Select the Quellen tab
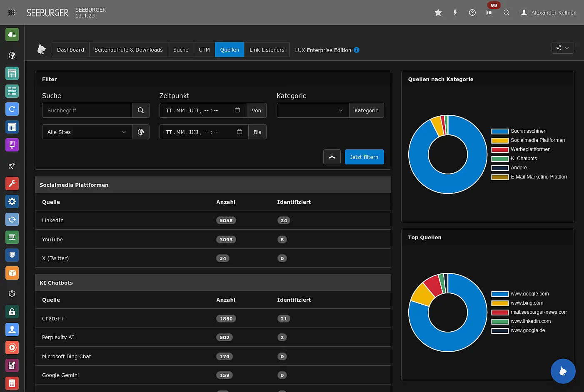Viewport: 584px width, 392px height. tap(230, 50)
